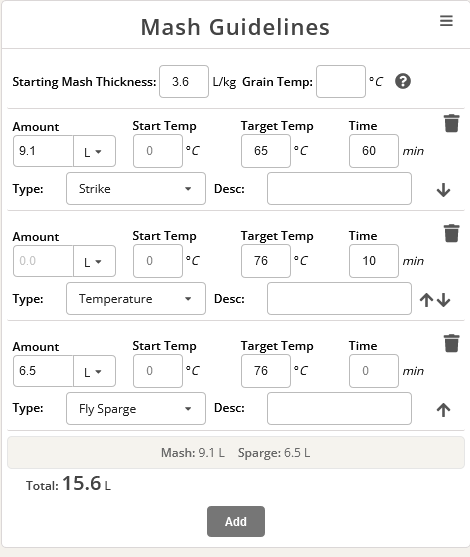
Task: Click the help question mark icon
Action: coord(403,81)
